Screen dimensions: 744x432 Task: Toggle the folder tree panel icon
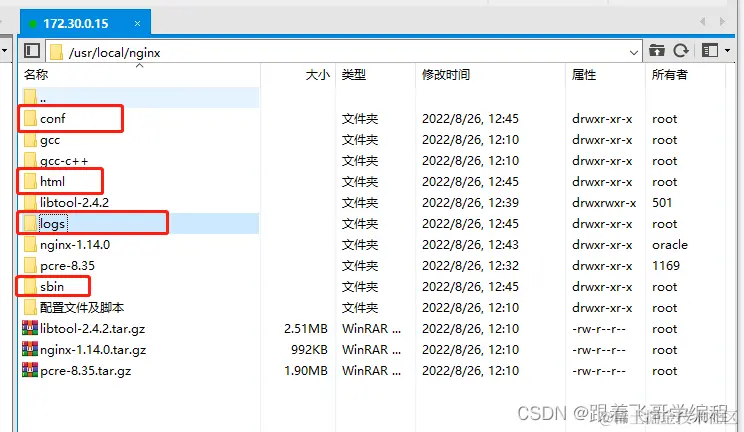tap(32, 51)
